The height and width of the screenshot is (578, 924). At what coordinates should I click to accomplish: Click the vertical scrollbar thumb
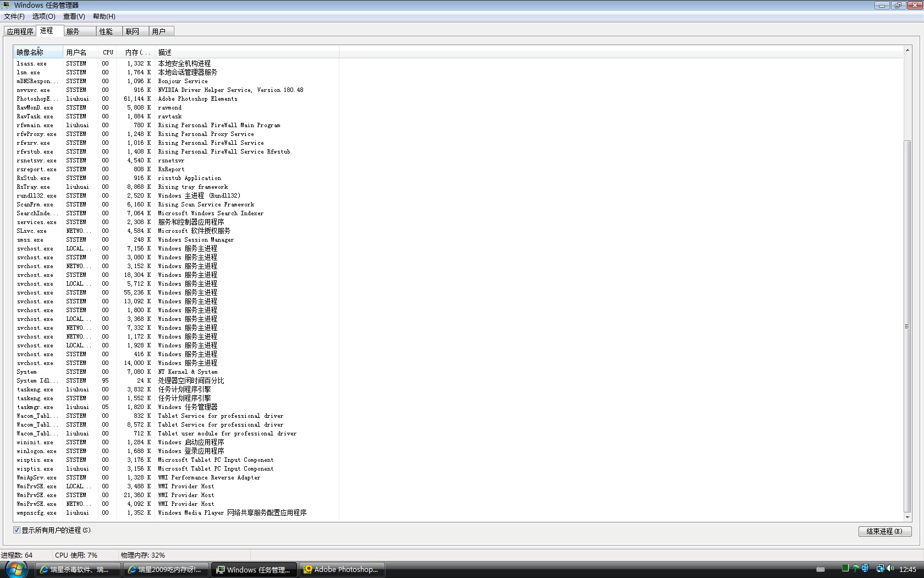tap(907, 326)
